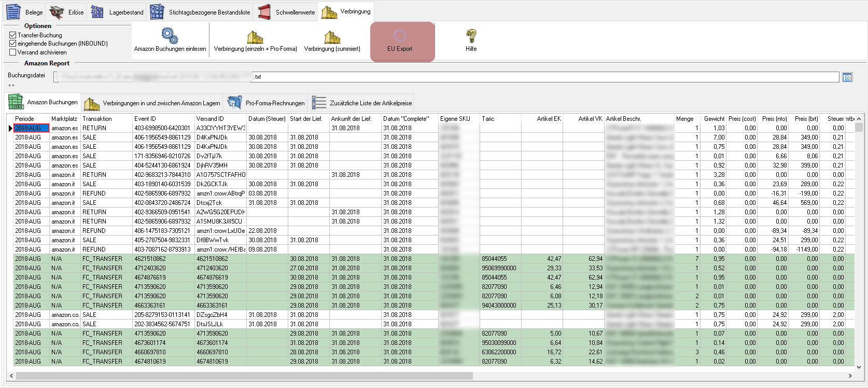Browse for Buchungsdatei file icon
The image size is (868, 388).
coord(847,77)
